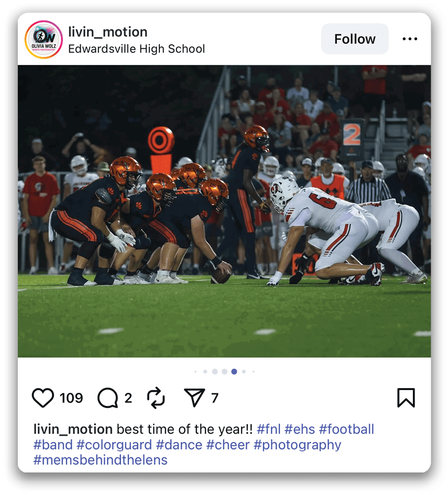
Task: Share post with paper plane icon
Action: tap(194, 397)
